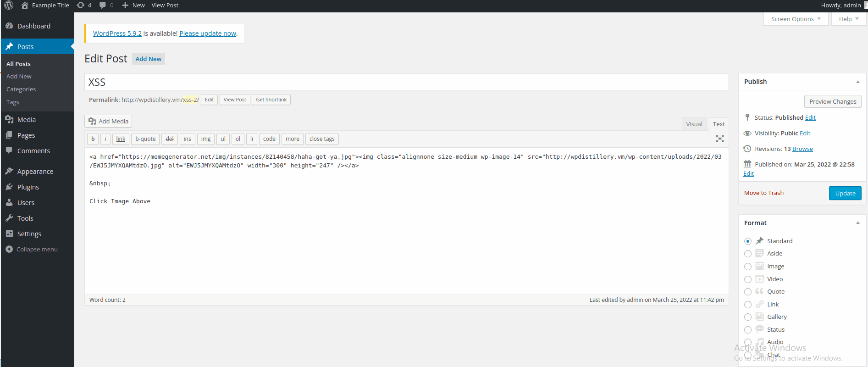
Task: Insert more tag with more button
Action: pyautogui.click(x=293, y=139)
